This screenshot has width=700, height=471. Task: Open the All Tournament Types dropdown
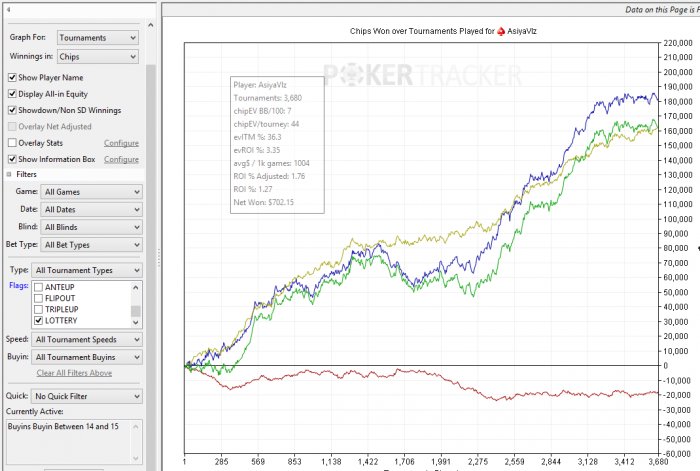click(87, 271)
